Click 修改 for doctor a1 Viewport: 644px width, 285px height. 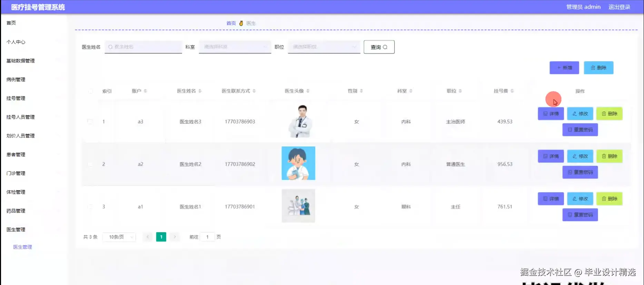point(580,199)
